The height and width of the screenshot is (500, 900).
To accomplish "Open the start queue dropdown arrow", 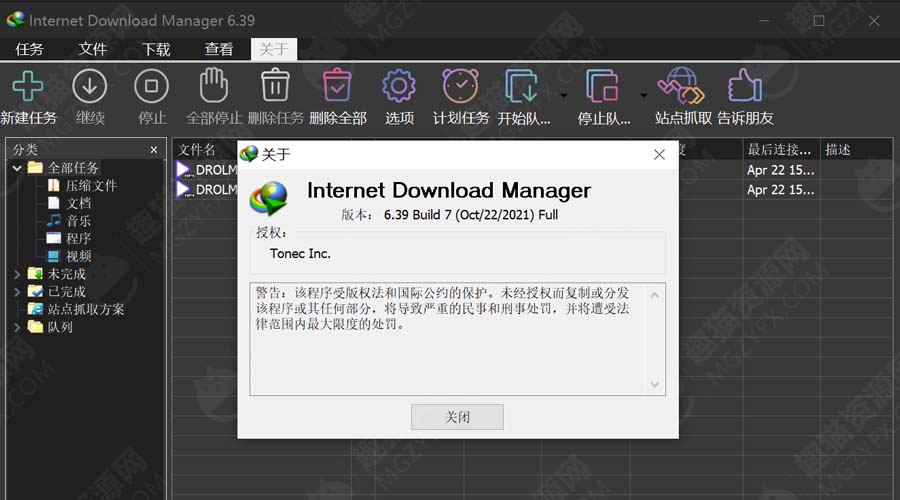I will [564, 95].
